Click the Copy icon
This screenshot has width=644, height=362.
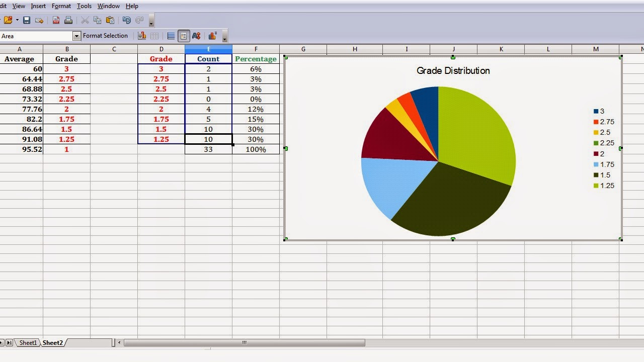tap(97, 20)
